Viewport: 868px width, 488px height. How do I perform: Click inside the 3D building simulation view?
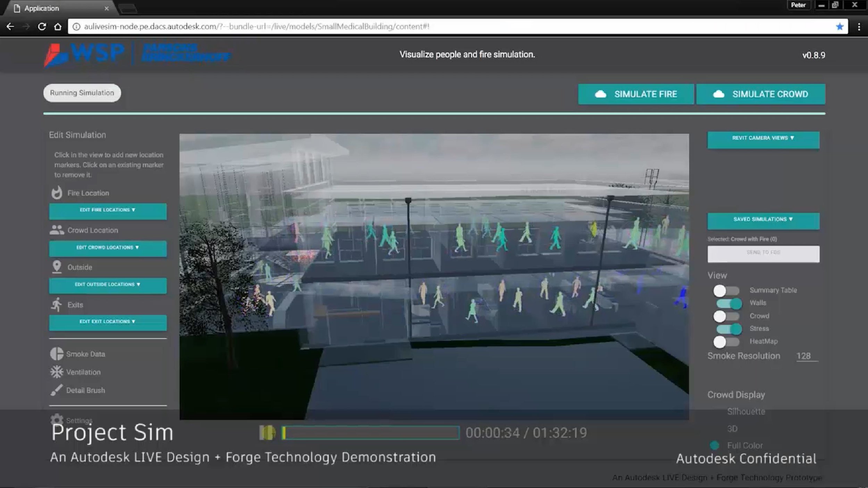coord(434,277)
